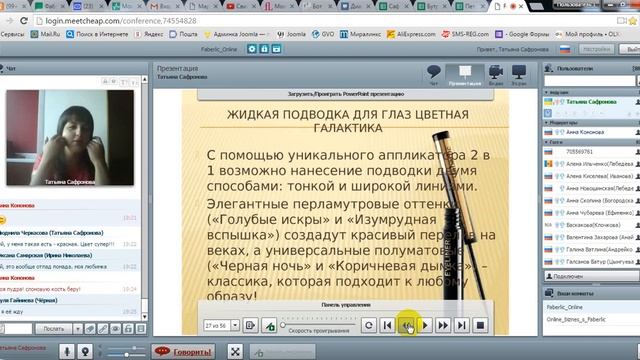The image size is (640, 360).
Task: Select user Татьяна Сафронова in users list
Action: point(591,102)
